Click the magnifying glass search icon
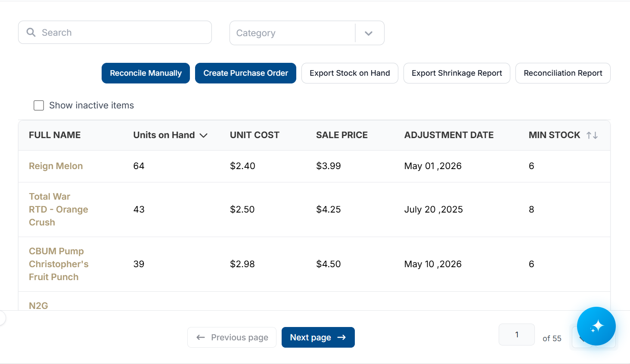Viewport: 630px width, 364px height. [x=31, y=32]
